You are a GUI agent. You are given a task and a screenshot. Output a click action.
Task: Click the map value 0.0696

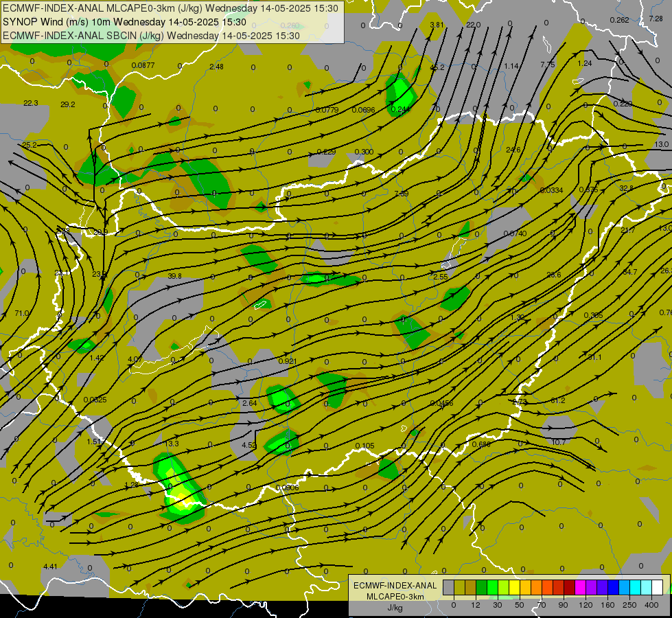point(363,110)
